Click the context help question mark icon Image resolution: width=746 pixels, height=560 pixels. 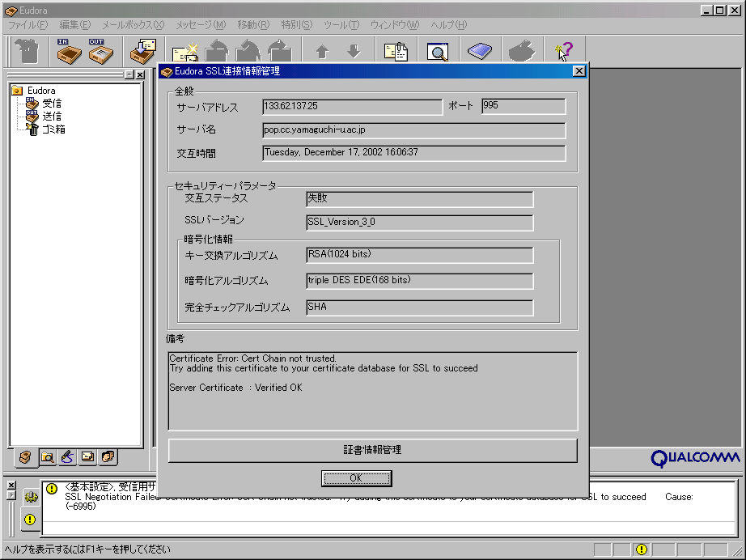pyautogui.click(x=564, y=51)
